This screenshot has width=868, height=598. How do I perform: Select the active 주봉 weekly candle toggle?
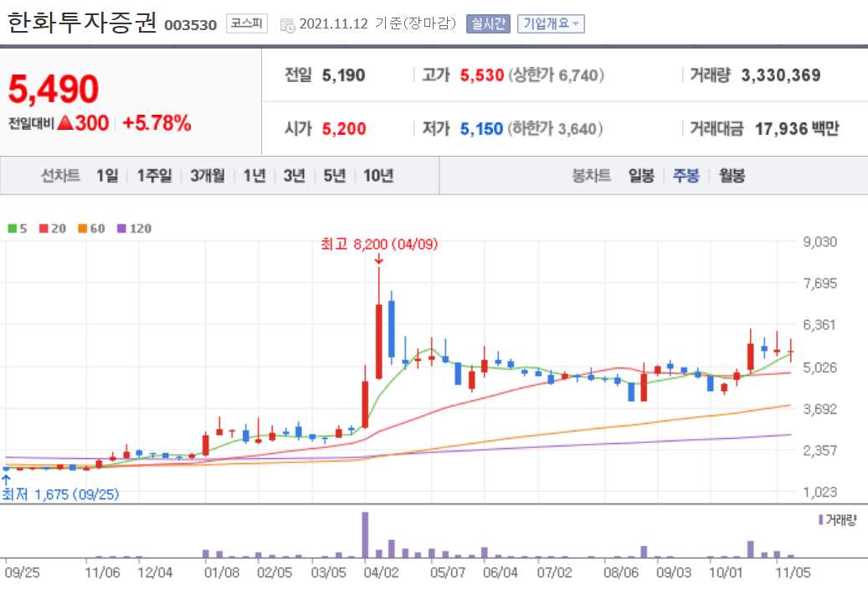(x=688, y=176)
